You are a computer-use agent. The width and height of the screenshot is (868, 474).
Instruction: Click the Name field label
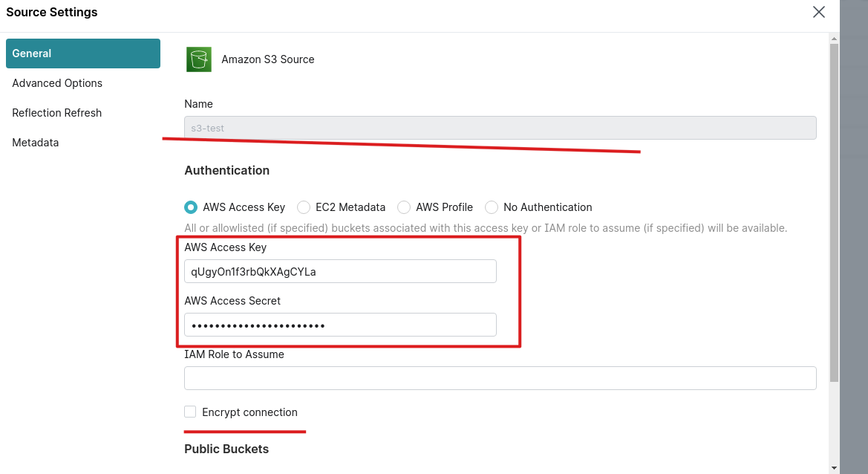pos(199,104)
